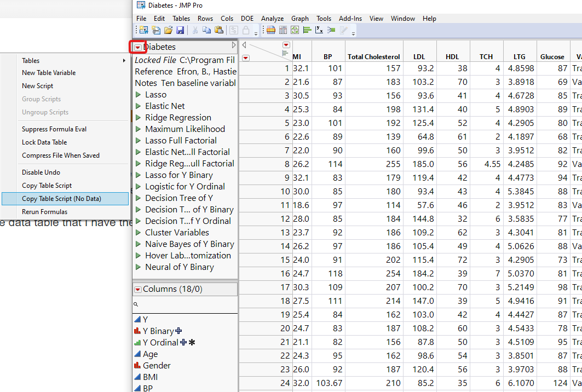This screenshot has height=392, width=582.
Task: Click the New Data Table toolbar icon
Action: [x=143, y=30]
